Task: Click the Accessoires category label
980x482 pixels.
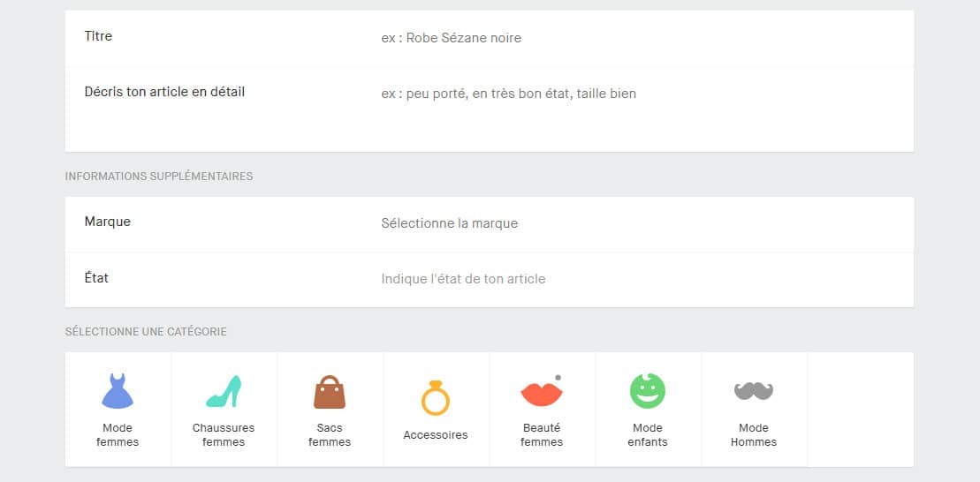Action: [436, 435]
